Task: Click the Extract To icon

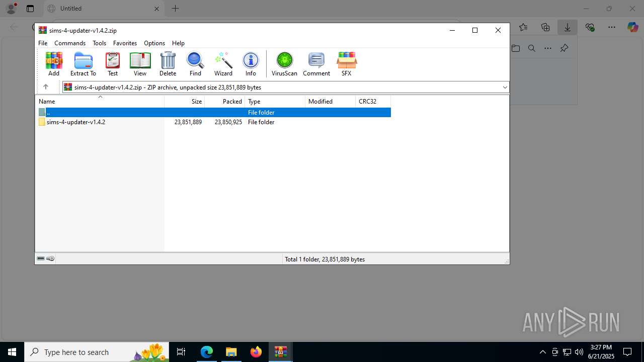Action: [x=83, y=64]
